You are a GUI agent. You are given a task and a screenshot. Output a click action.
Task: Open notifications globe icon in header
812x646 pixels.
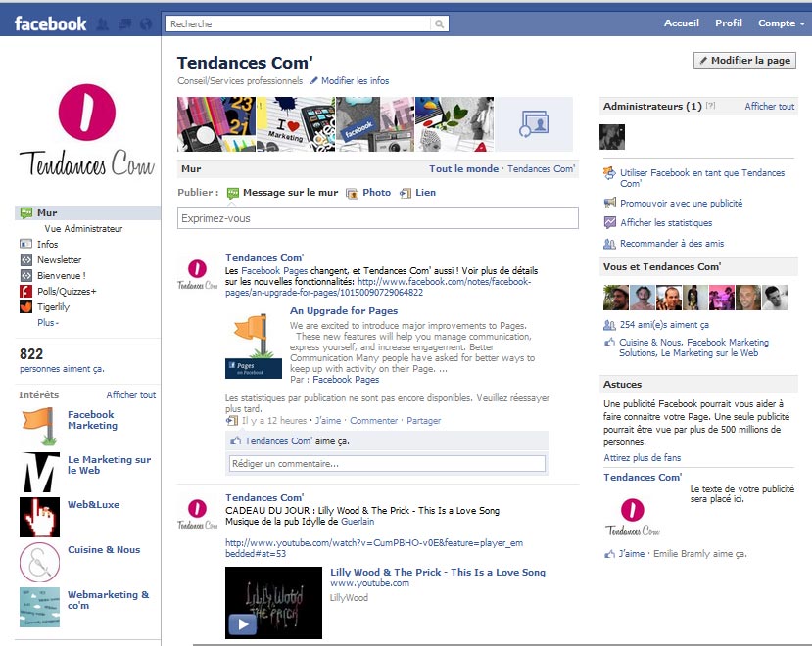(x=146, y=23)
